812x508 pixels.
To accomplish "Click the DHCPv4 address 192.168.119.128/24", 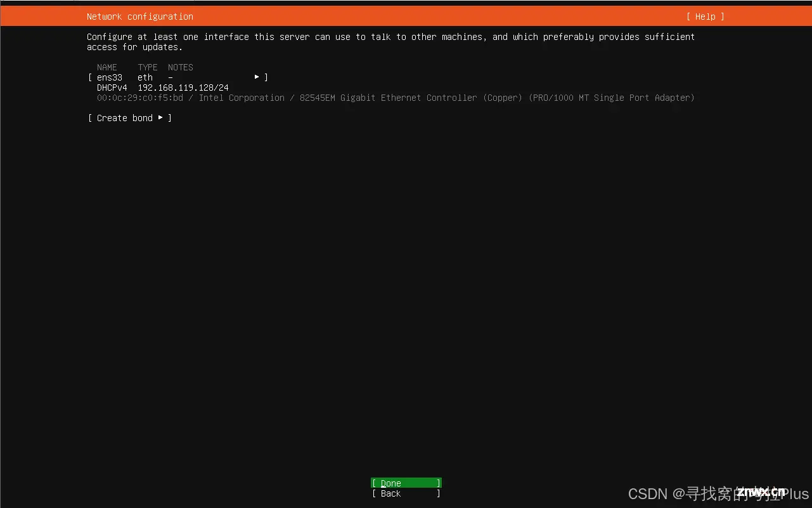I will pos(183,88).
